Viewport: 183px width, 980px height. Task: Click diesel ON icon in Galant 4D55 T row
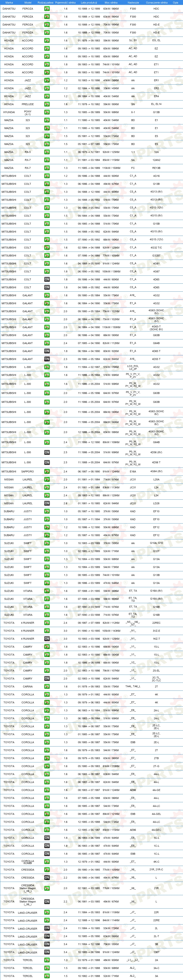tap(47, 359)
